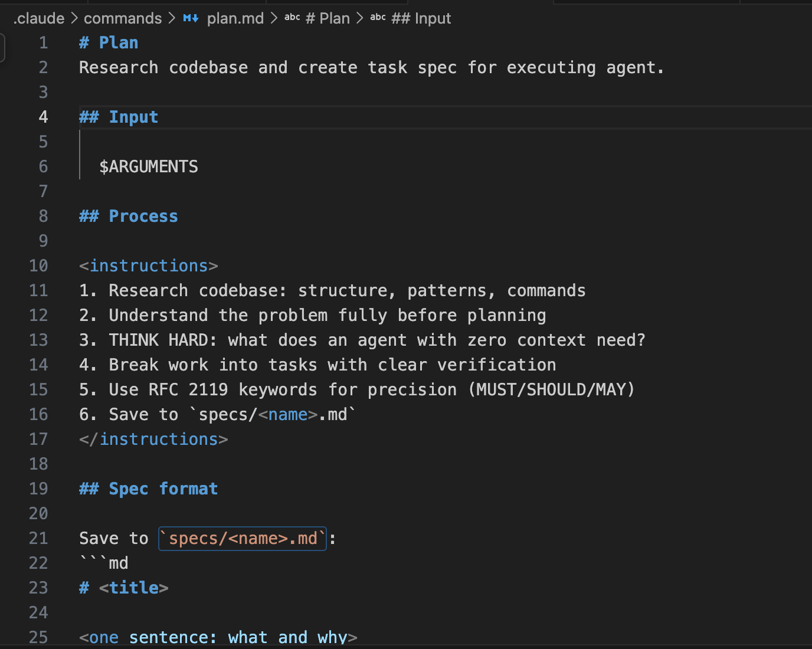
Task: Click line number 22 in the gutter
Action: pyautogui.click(x=38, y=563)
